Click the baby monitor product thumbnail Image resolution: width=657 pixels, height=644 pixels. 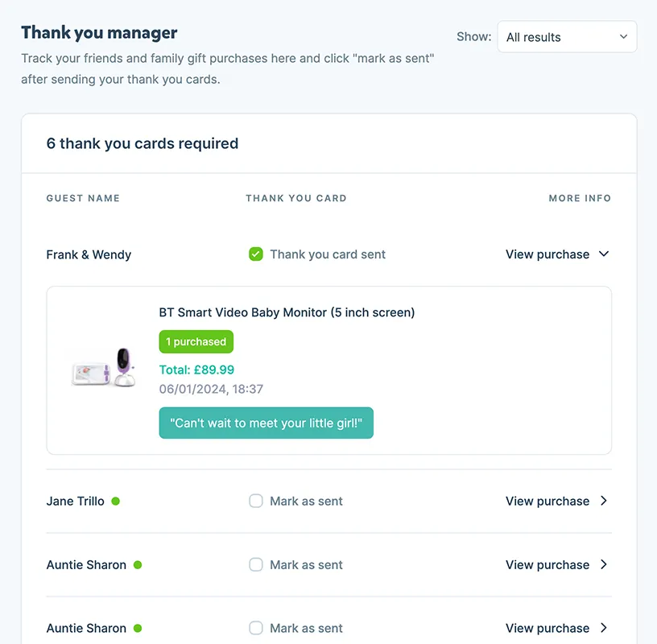[102, 367]
